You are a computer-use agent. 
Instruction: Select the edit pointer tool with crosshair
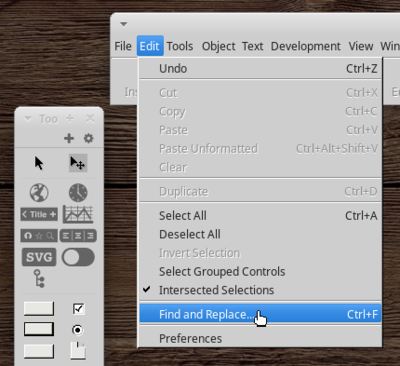tap(78, 163)
